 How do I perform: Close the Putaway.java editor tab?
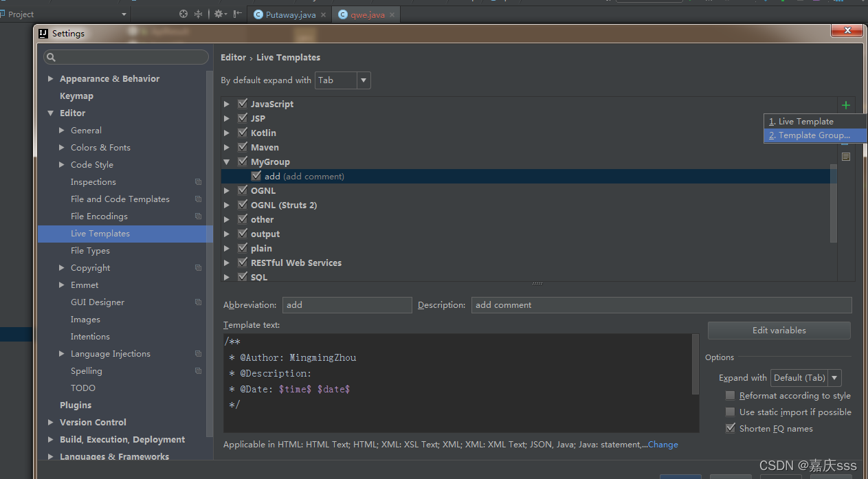click(323, 14)
